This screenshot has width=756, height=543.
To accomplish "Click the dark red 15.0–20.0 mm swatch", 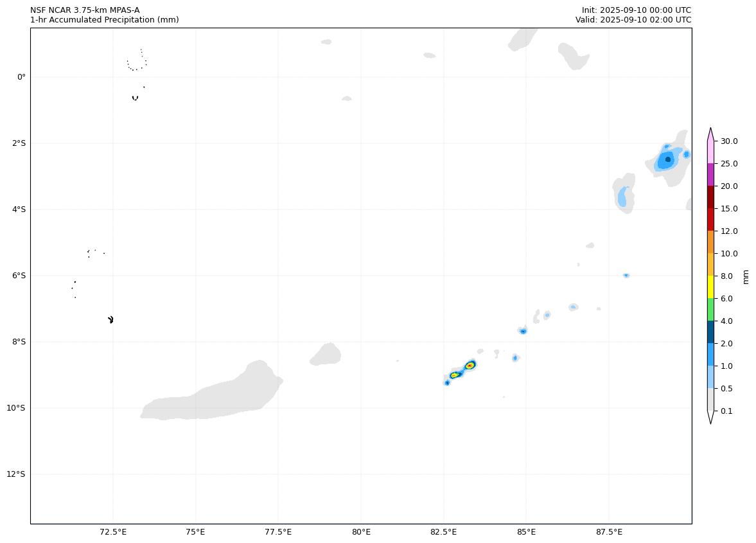I will (710, 197).
